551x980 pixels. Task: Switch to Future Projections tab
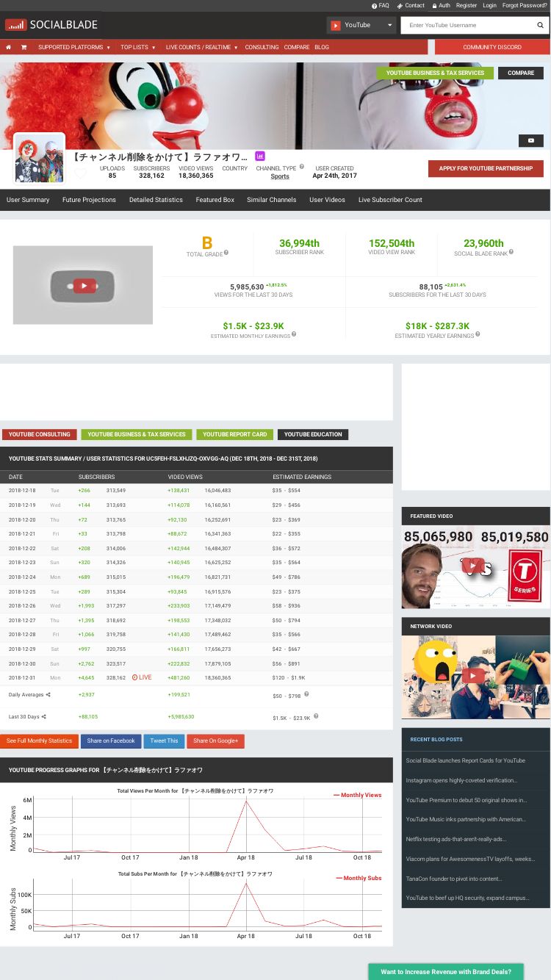coord(89,200)
